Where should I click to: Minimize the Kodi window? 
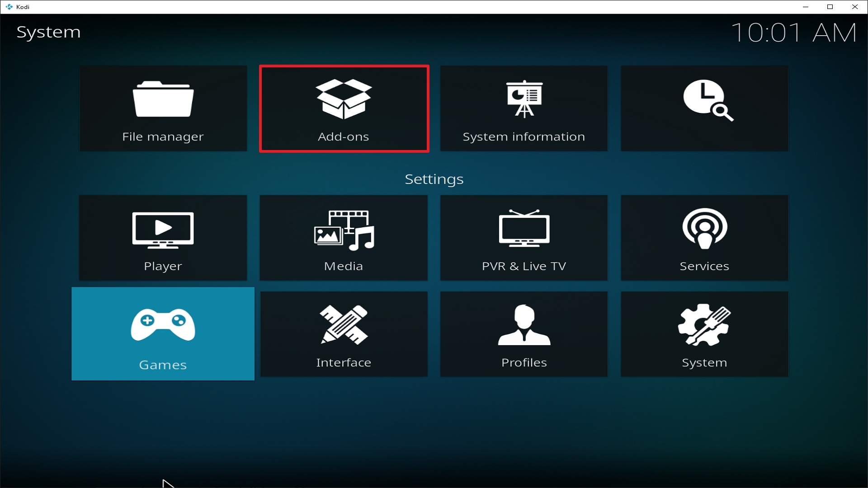(806, 7)
